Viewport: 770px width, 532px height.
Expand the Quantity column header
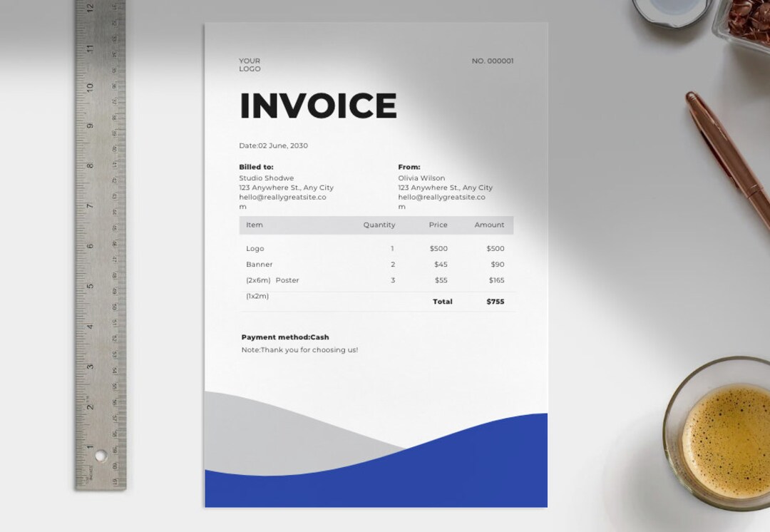coord(379,225)
